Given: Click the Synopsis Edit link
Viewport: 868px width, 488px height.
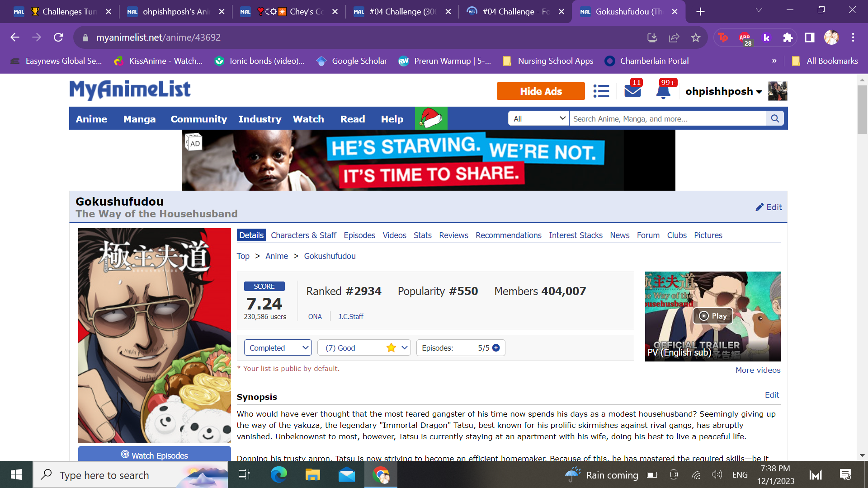Looking at the screenshot, I should tap(772, 395).
